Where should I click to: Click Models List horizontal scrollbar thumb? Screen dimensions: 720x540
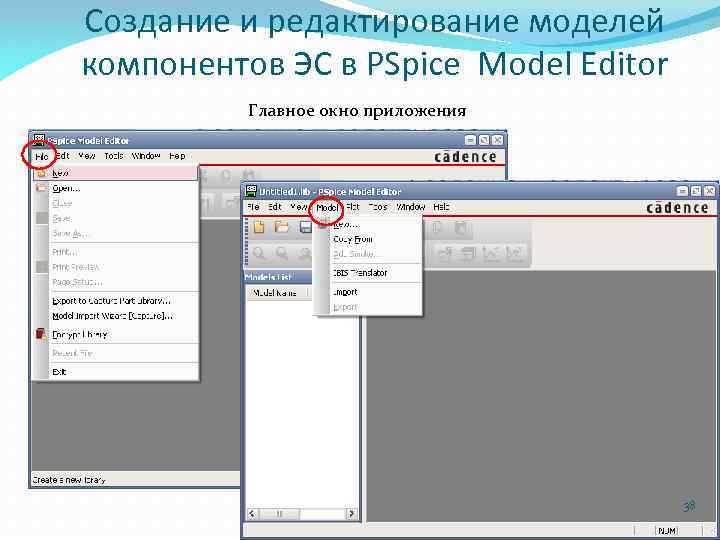click(x=280, y=513)
